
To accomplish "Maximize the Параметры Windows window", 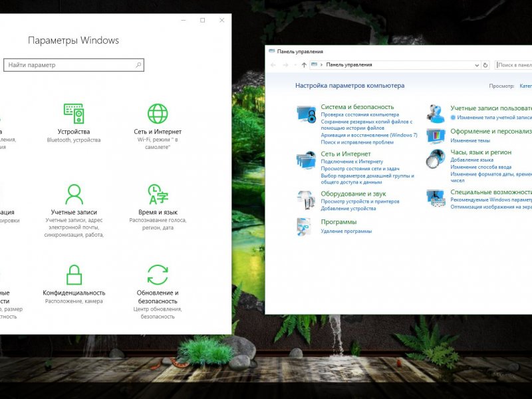I will (203, 21).
